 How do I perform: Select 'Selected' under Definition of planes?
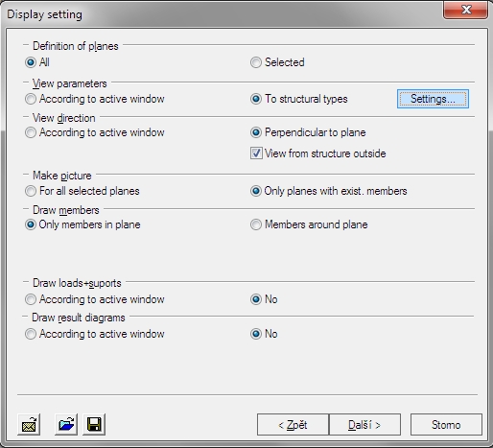[277, 62]
